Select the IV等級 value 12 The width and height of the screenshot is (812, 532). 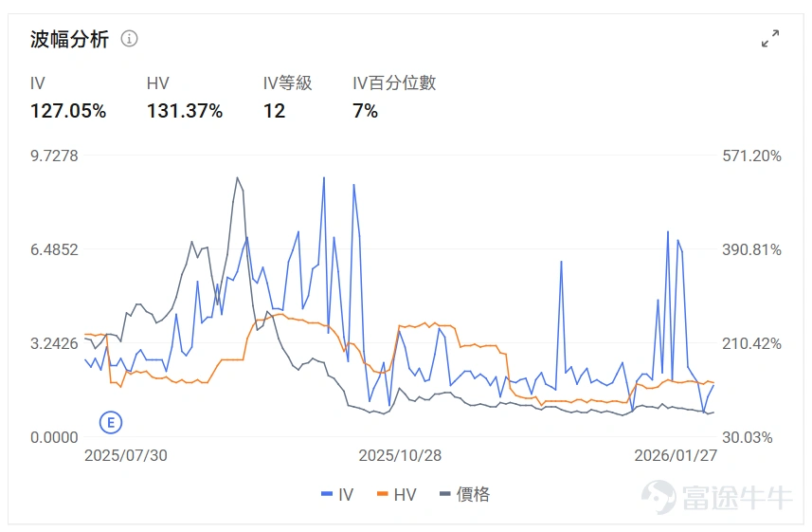[275, 111]
